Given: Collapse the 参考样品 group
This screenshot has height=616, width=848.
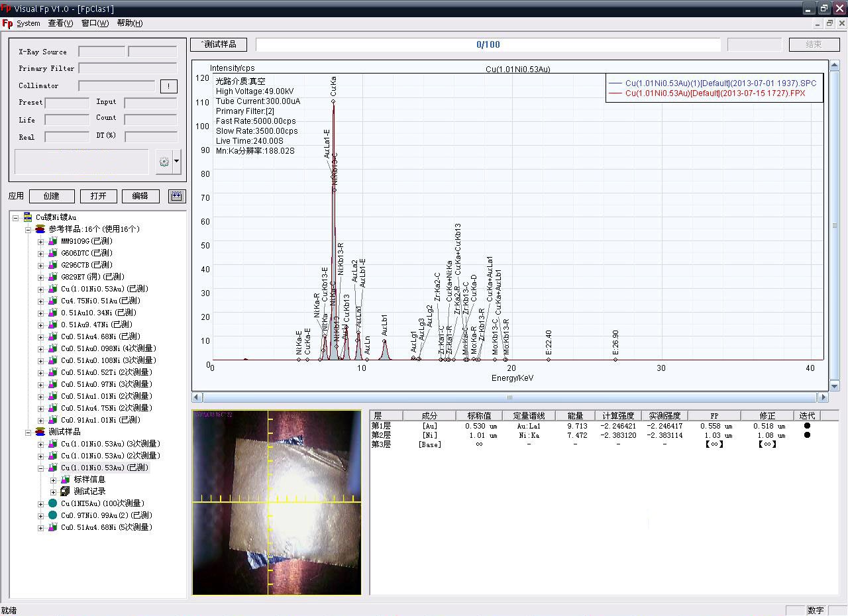Looking at the screenshot, I should 28,229.
